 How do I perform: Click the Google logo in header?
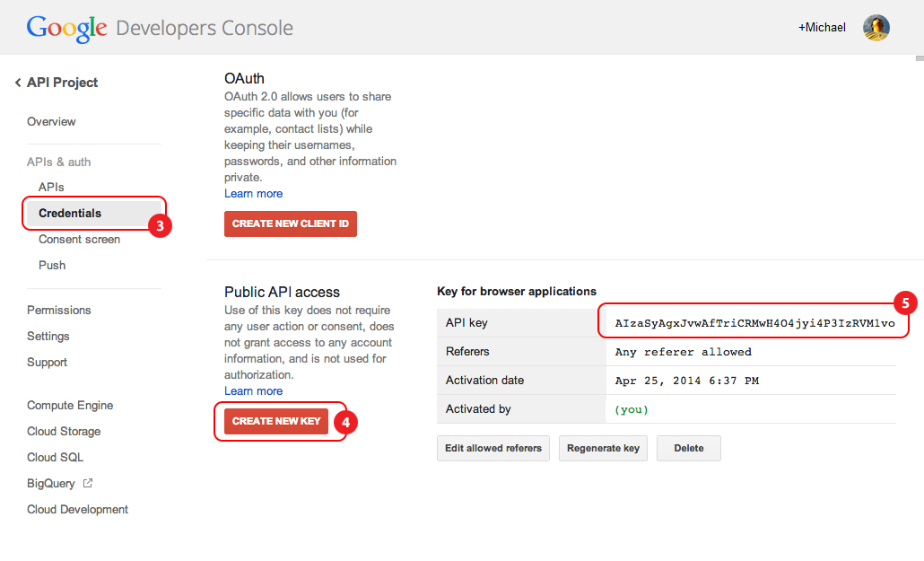[x=67, y=28]
